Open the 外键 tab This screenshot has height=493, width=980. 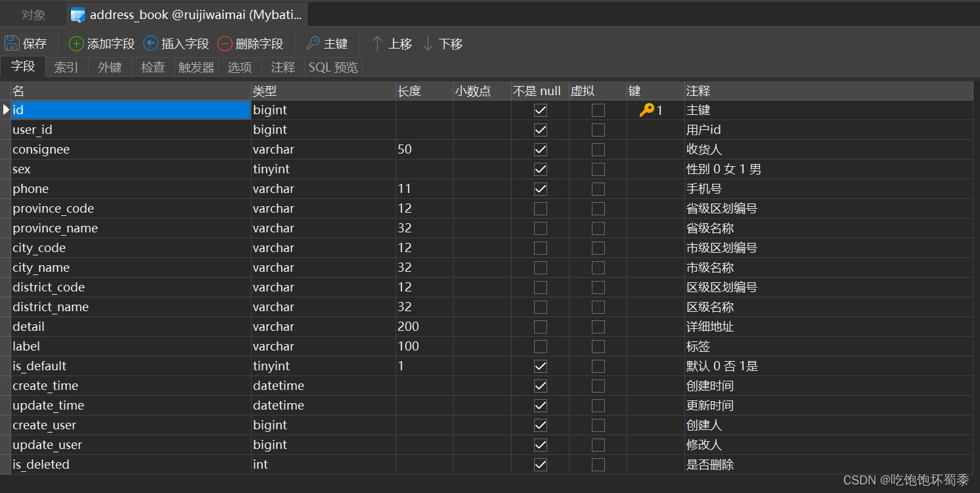pyautogui.click(x=110, y=67)
